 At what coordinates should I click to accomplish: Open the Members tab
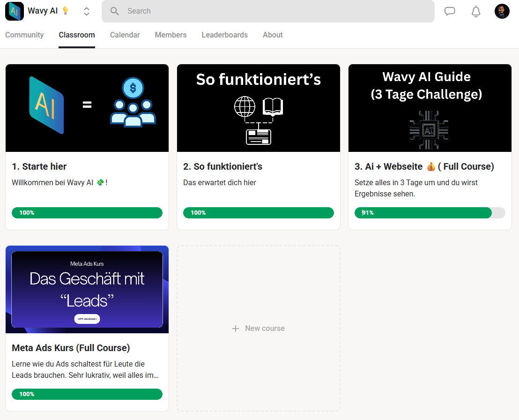[x=171, y=35]
